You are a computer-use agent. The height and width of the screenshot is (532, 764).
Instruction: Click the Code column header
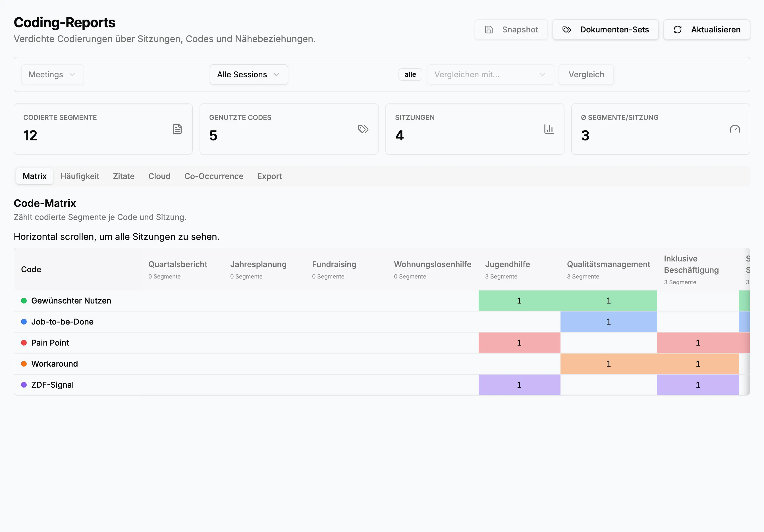coord(78,269)
